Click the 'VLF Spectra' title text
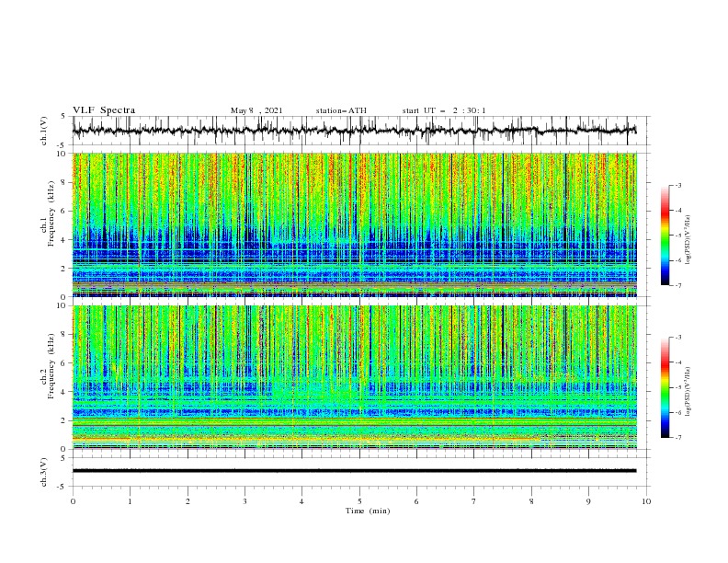Screen dimensions: 728x563 [x=104, y=110]
